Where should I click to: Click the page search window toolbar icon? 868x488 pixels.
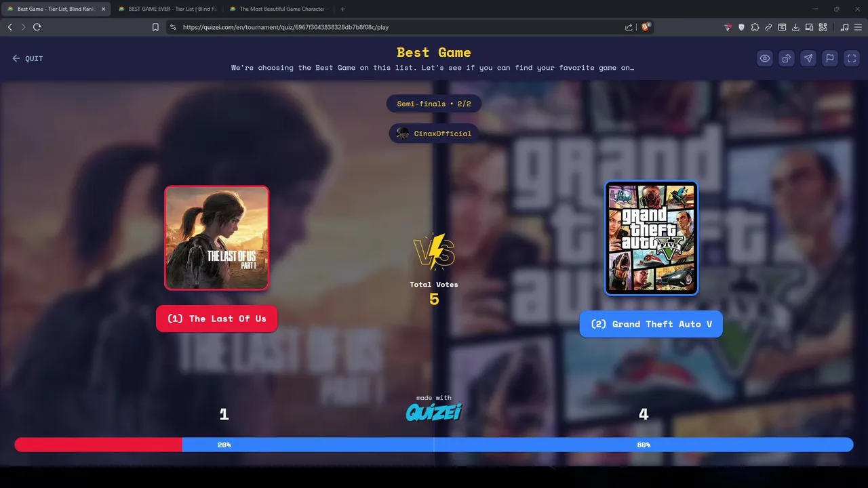coord(782,27)
